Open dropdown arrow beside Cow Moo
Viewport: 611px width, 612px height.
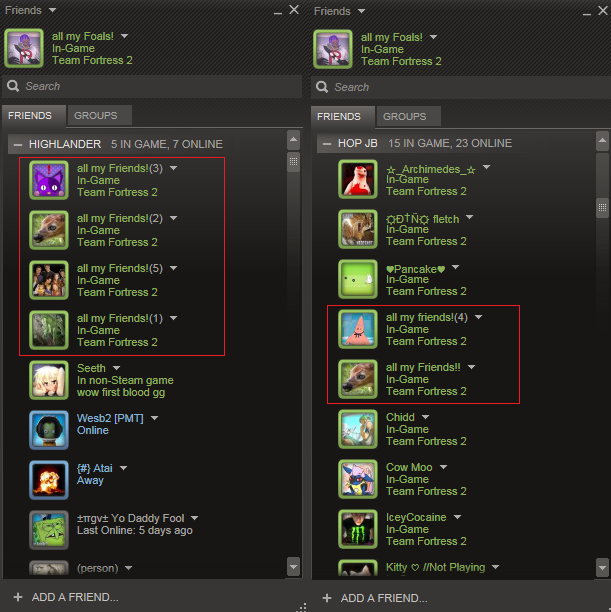pyautogui.click(x=444, y=467)
